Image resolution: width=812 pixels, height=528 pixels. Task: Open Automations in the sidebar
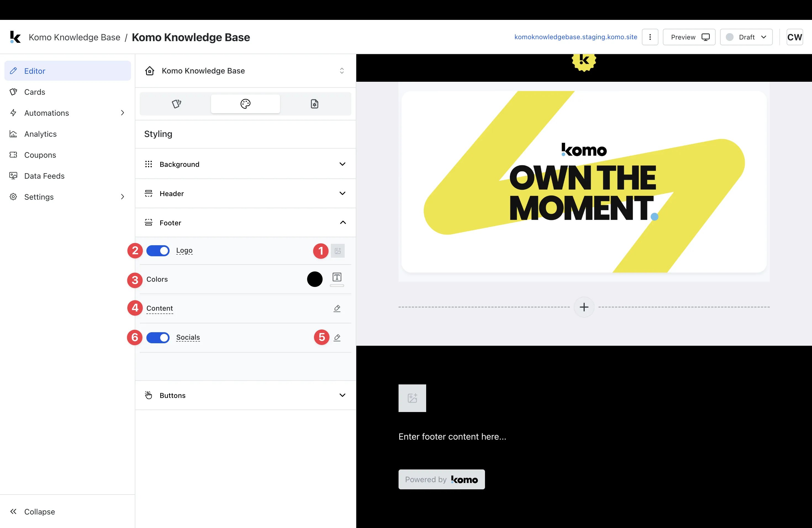tap(68, 113)
